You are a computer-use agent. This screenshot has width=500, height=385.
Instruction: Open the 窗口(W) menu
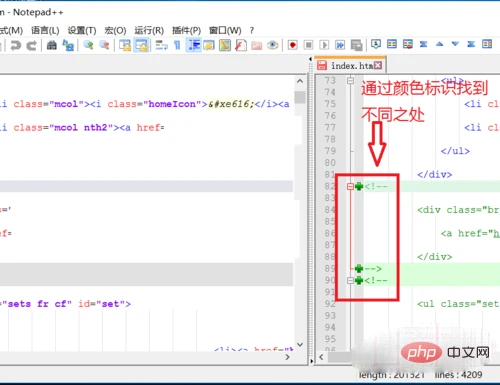[x=225, y=30]
